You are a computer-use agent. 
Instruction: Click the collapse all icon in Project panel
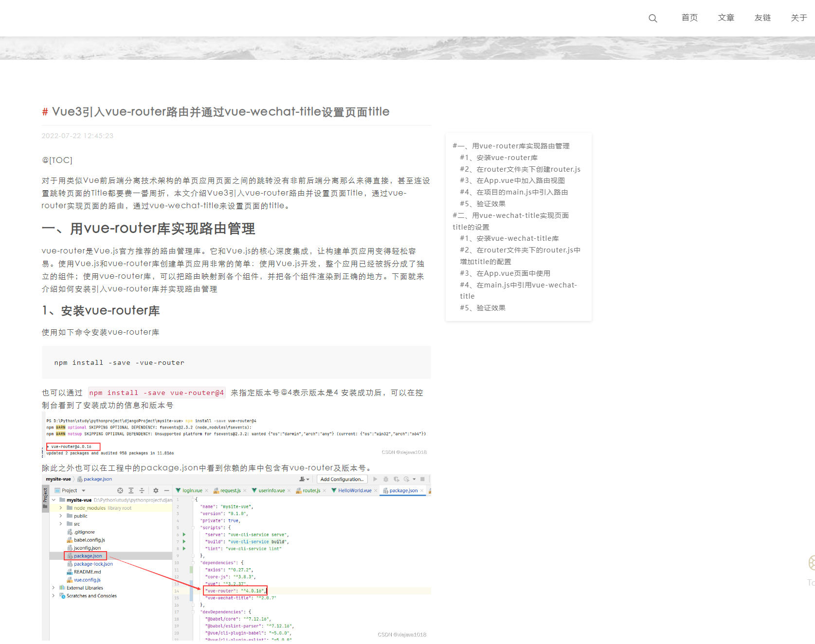click(x=142, y=490)
